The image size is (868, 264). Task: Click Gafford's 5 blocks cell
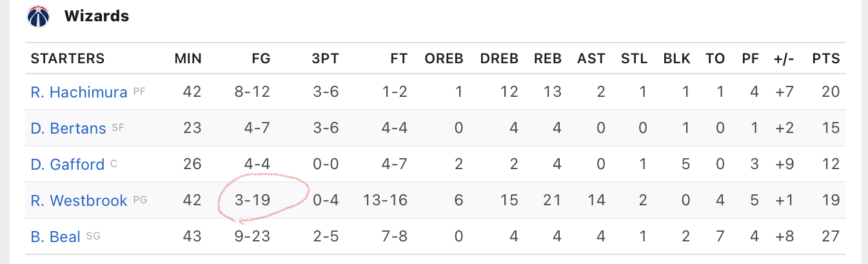tap(686, 165)
